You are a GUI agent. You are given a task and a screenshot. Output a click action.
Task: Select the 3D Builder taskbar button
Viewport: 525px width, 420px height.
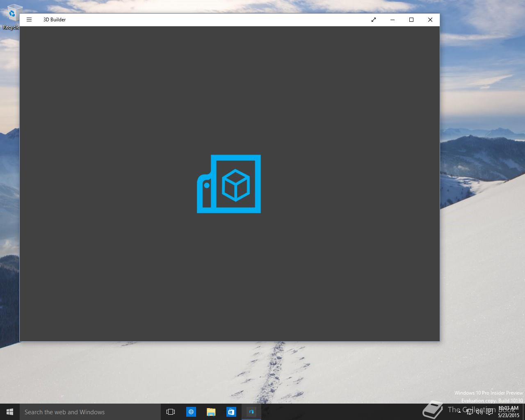pos(251,412)
